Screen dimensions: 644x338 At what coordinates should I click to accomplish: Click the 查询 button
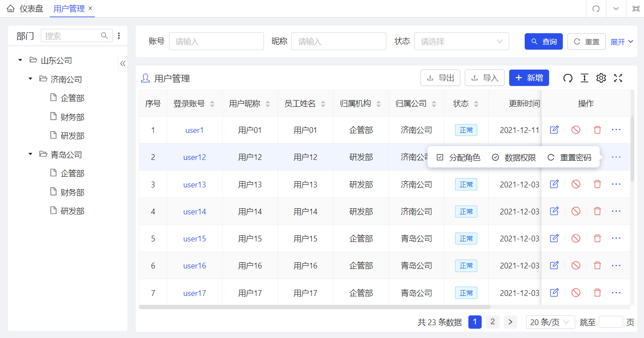[544, 42]
